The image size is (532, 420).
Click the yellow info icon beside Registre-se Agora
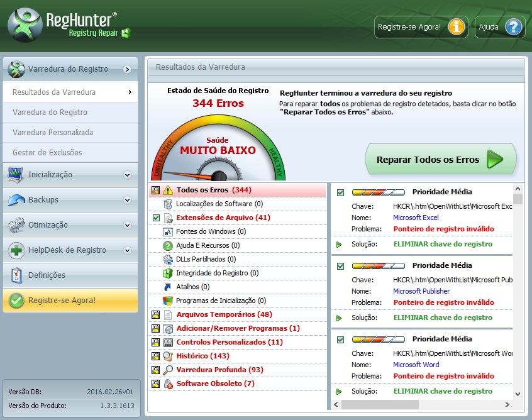457,27
